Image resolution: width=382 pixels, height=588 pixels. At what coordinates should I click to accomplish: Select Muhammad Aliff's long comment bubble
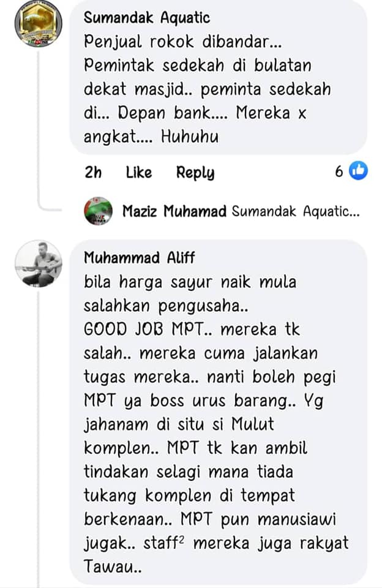[218, 412]
